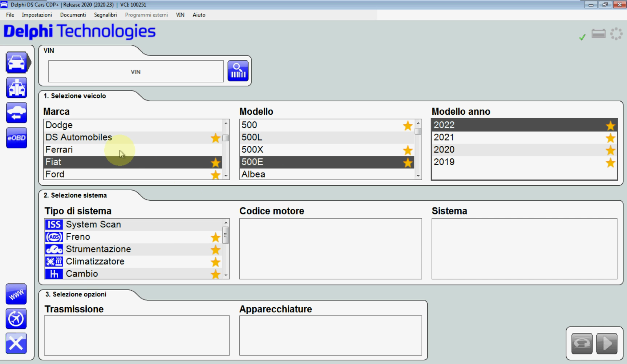Toggle favorite star for Climatizzatore

pyautogui.click(x=215, y=262)
